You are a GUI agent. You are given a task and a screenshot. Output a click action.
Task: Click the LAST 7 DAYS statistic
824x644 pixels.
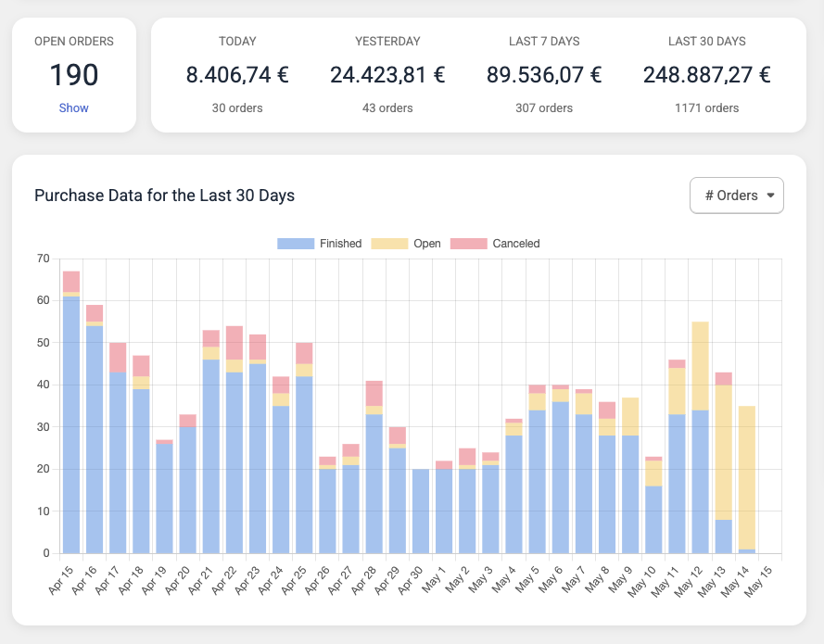click(543, 74)
